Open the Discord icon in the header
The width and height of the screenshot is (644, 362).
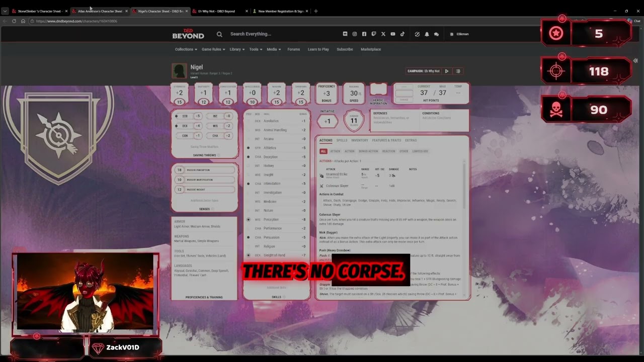(x=345, y=34)
